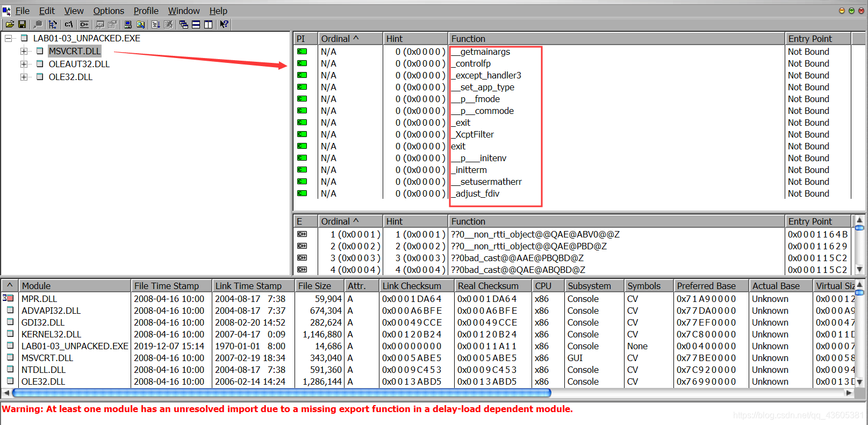The width and height of the screenshot is (868, 425).
Task: Click C++ export icon for ordinal 1 row
Action: tap(302, 234)
